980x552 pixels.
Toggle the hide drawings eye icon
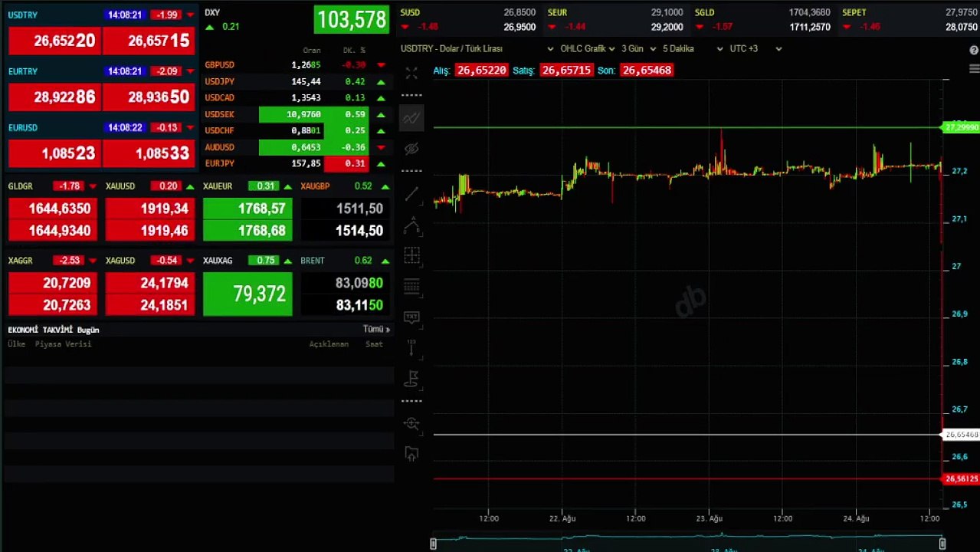(411, 148)
